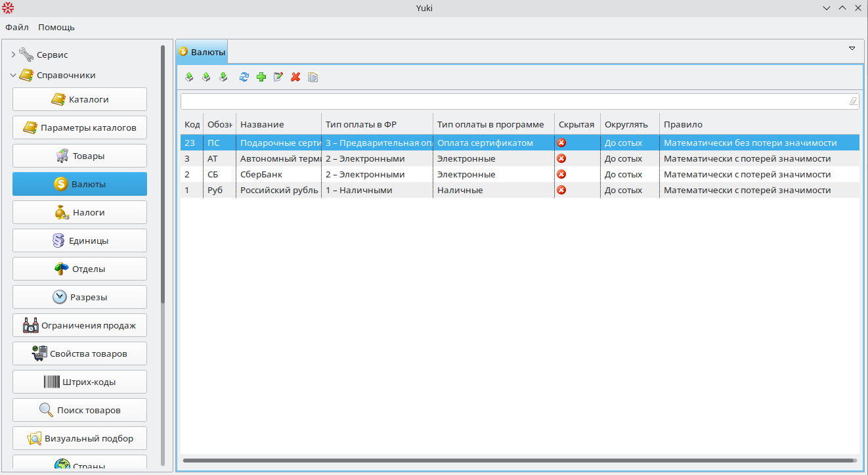The image size is (868, 475).
Task: Click the edit notepad-with-pencil toolbar icon
Action: point(278,77)
